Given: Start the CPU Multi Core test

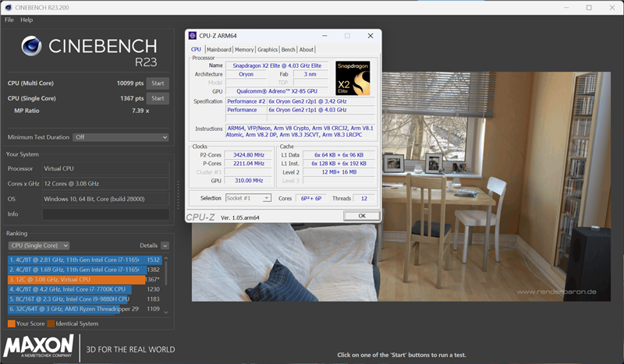Looking at the screenshot, I should (x=158, y=83).
